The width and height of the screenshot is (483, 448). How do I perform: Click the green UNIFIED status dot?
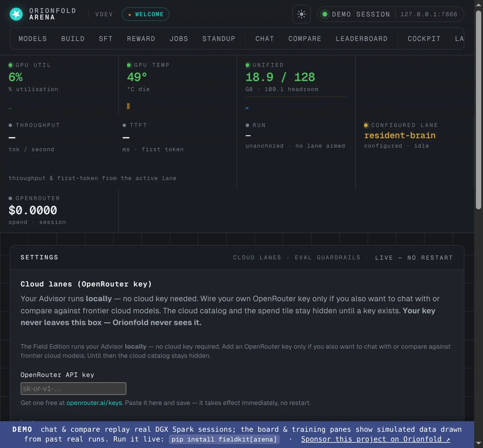(x=247, y=65)
